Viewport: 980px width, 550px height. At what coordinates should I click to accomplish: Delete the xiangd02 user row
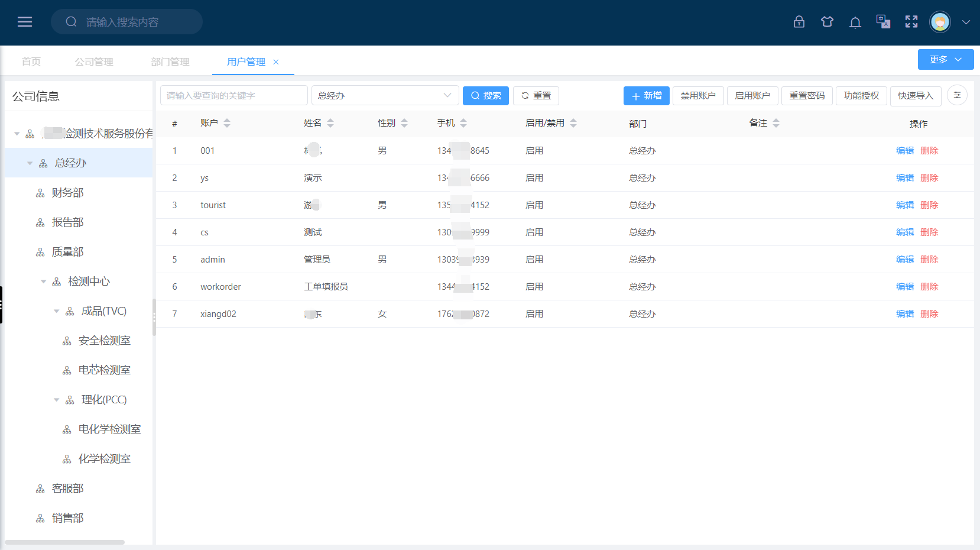tap(929, 313)
